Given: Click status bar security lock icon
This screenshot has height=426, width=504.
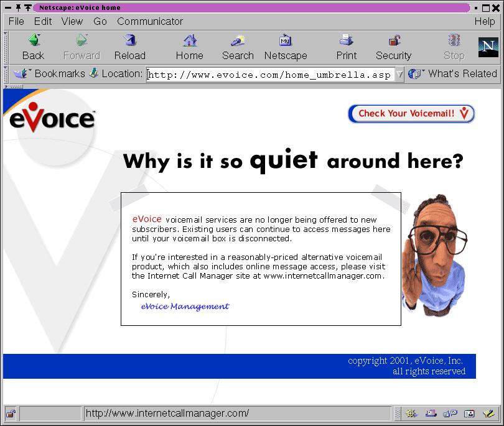Looking at the screenshot, I should pos(11,413).
